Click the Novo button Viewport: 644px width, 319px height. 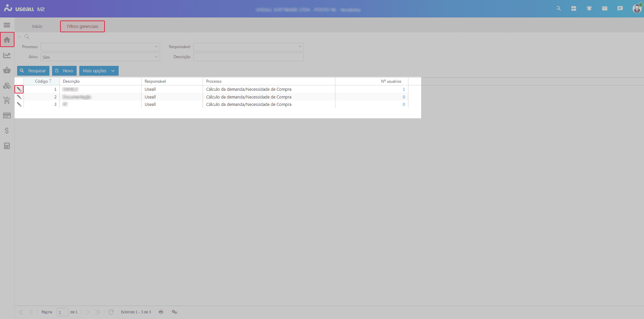(x=64, y=71)
